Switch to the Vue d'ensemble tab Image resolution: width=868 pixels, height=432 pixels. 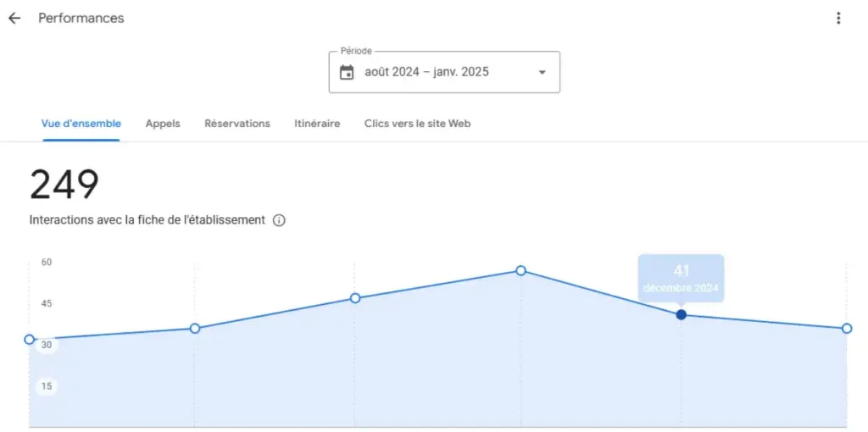click(81, 124)
